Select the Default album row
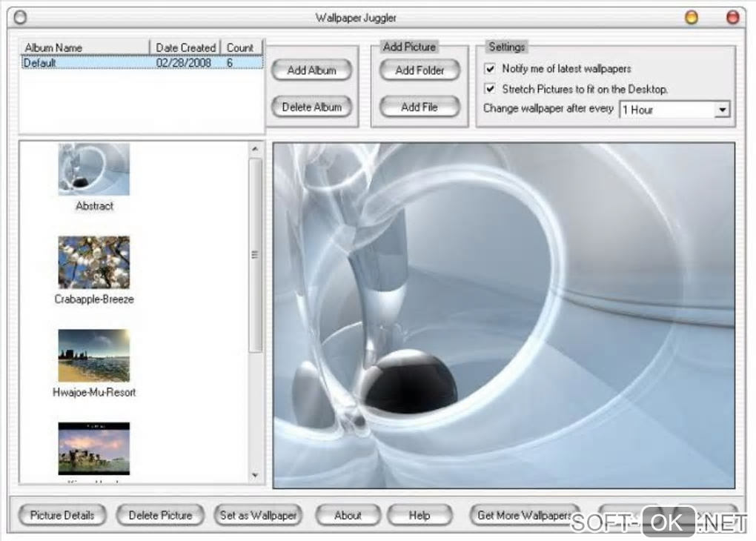The image size is (756, 541). [x=142, y=63]
